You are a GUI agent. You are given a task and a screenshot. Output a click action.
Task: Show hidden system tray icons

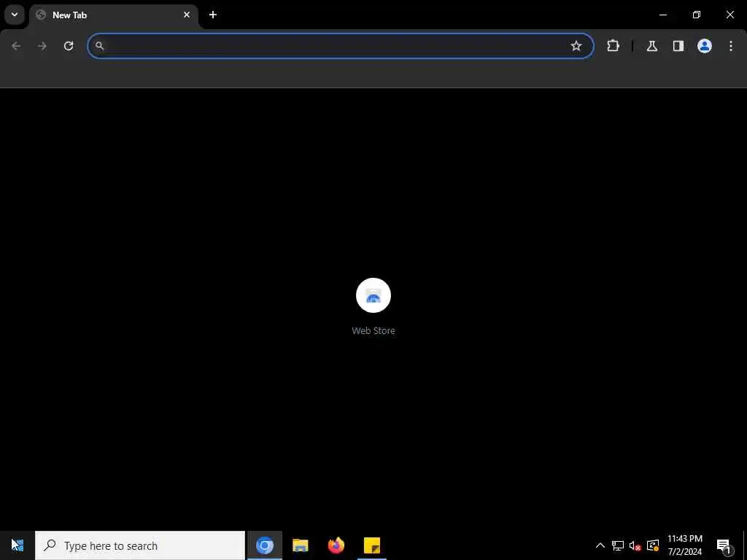[600, 545]
